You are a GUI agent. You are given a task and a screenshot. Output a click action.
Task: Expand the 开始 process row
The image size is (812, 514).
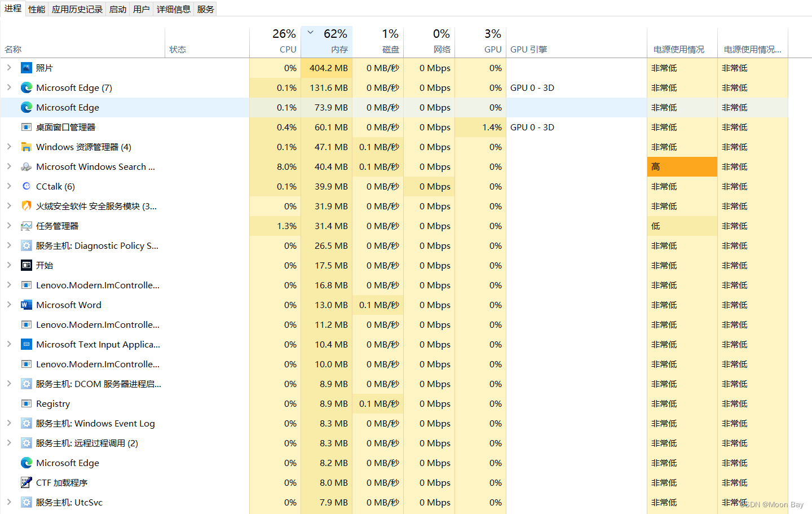(x=9, y=265)
